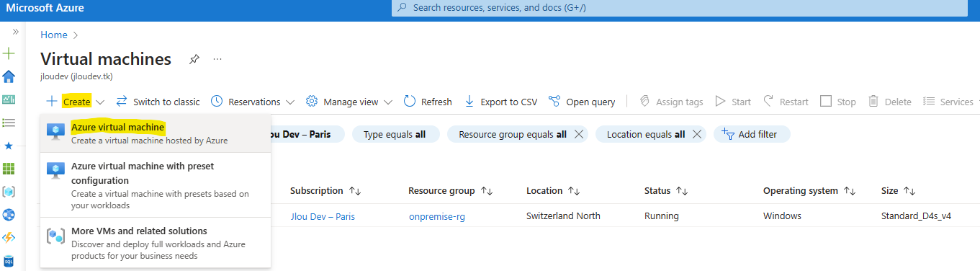Open the onpremise-rg resource group link

(436, 216)
